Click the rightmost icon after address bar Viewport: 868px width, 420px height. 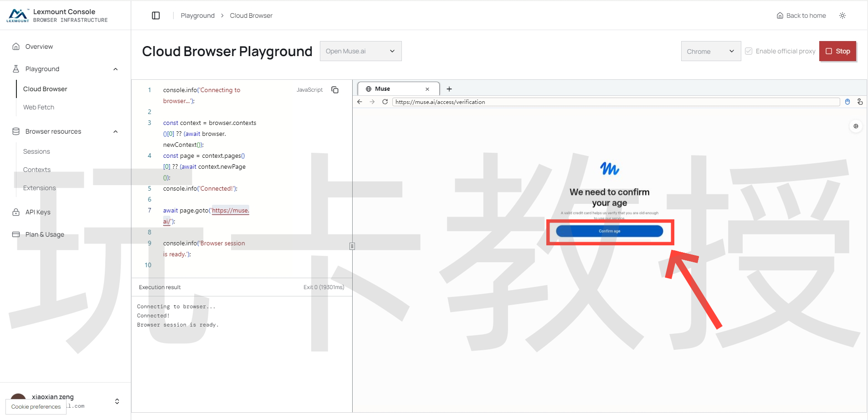860,102
